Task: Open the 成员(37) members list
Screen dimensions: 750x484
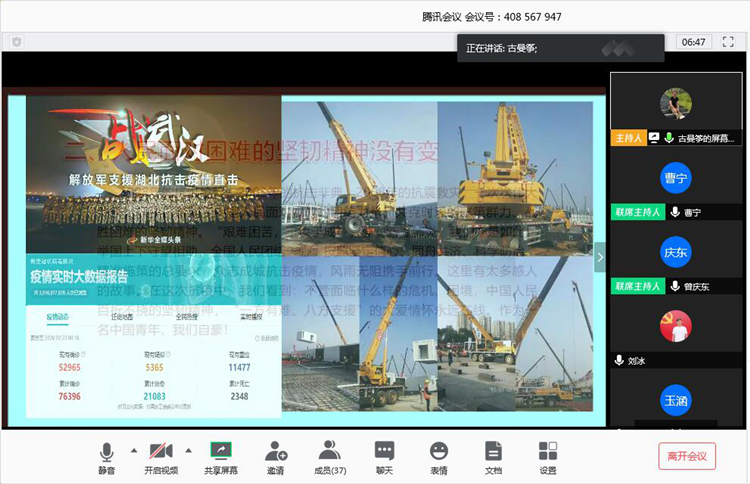Action: pyautogui.click(x=330, y=456)
